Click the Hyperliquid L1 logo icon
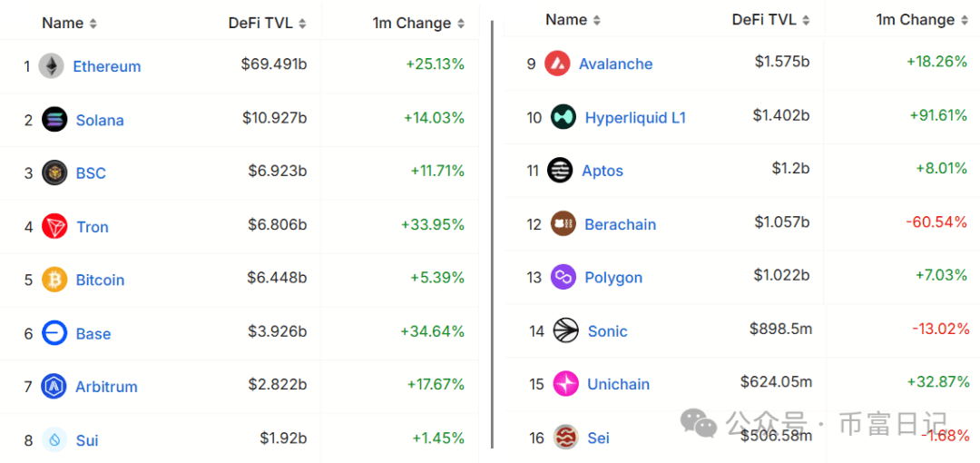 pos(563,117)
